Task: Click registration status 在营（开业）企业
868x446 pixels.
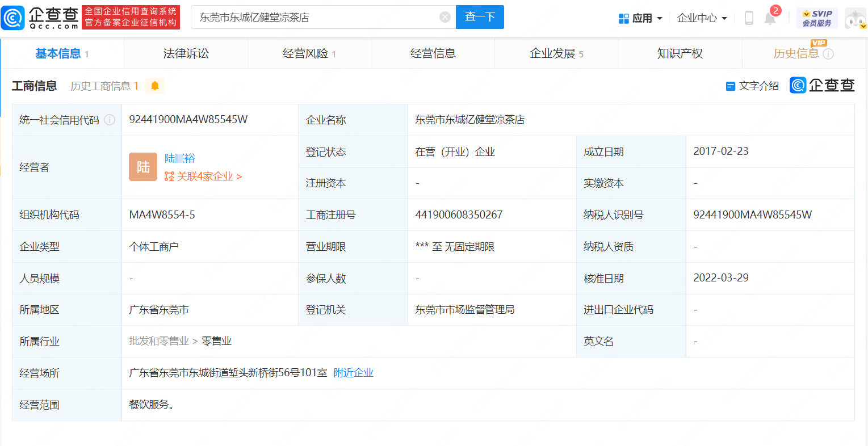Action: pos(455,152)
